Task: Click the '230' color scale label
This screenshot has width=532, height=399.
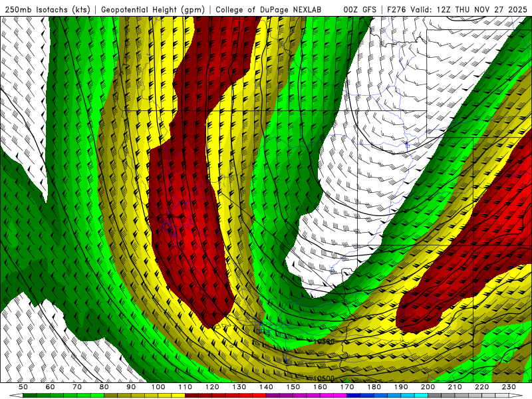Action: tap(509, 387)
